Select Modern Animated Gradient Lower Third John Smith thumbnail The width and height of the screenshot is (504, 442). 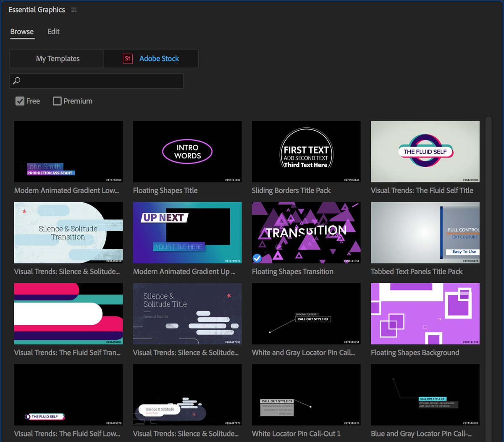(68, 152)
